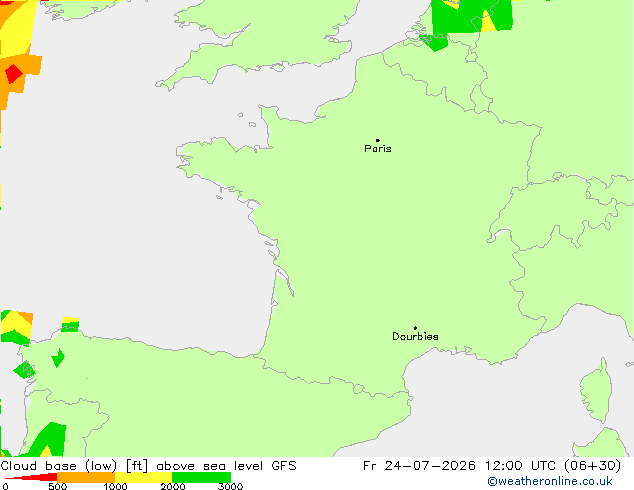
Task: Click legend value 3000
Action: (230, 486)
